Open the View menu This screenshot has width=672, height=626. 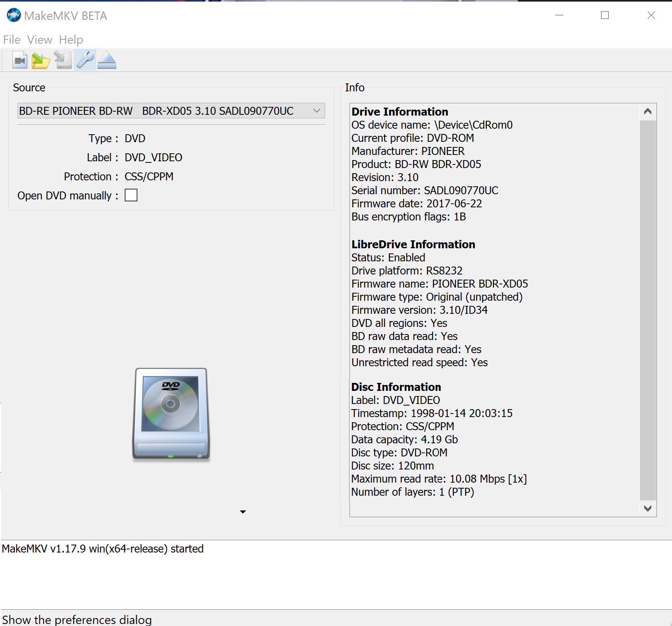click(39, 40)
